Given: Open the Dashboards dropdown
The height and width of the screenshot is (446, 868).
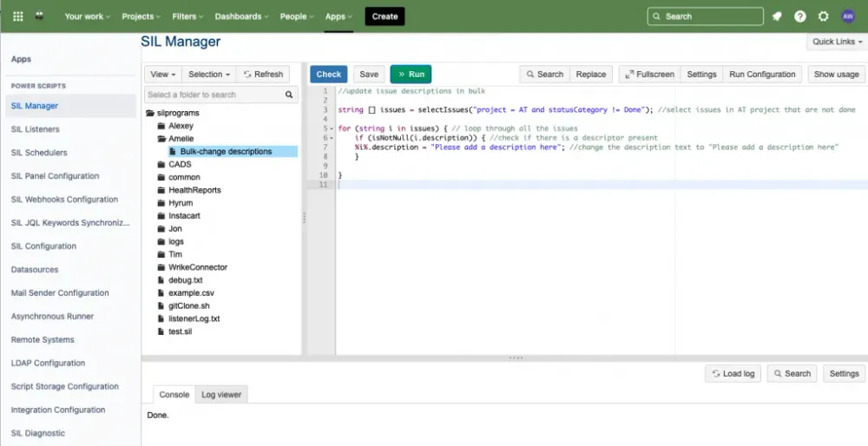Looking at the screenshot, I should 242,16.
